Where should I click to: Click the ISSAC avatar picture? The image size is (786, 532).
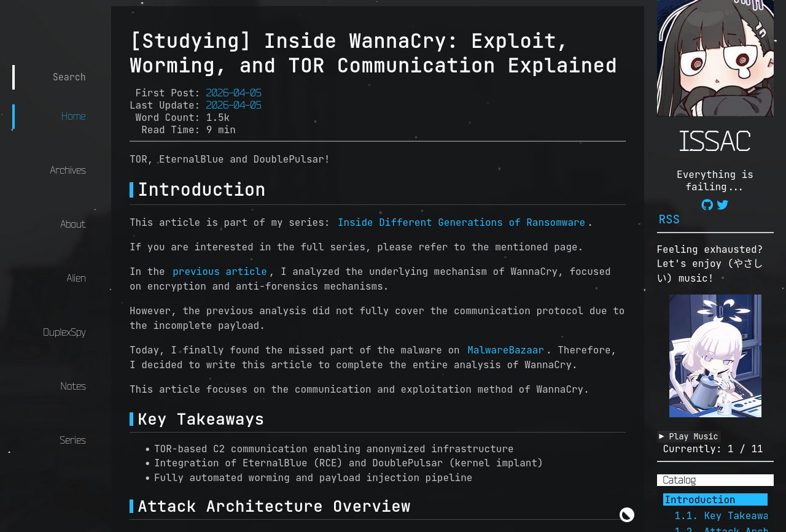715,58
